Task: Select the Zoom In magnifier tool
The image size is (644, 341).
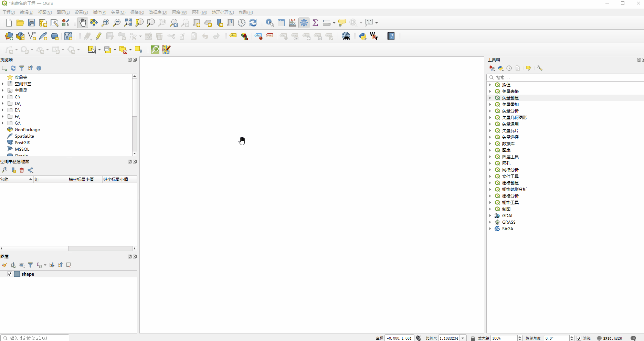Action: (x=105, y=23)
